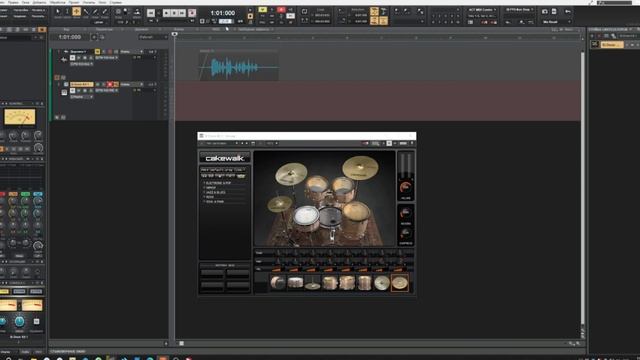Open the Проект menu in menu bar
Viewport: 640px width, 360px height.
coord(74,2)
